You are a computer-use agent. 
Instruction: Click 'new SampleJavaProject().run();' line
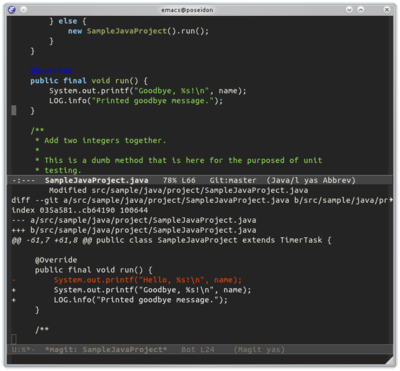pyautogui.click(x=138, y=31)
